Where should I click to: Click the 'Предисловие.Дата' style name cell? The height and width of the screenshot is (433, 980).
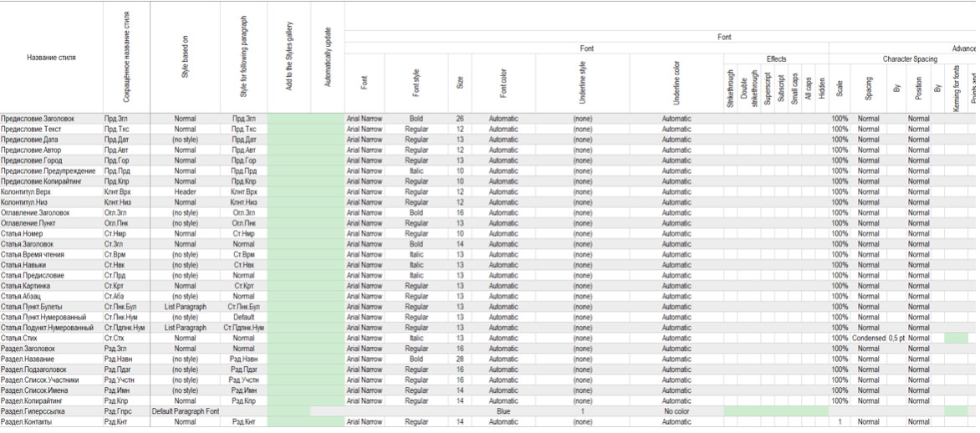[51, 140]
